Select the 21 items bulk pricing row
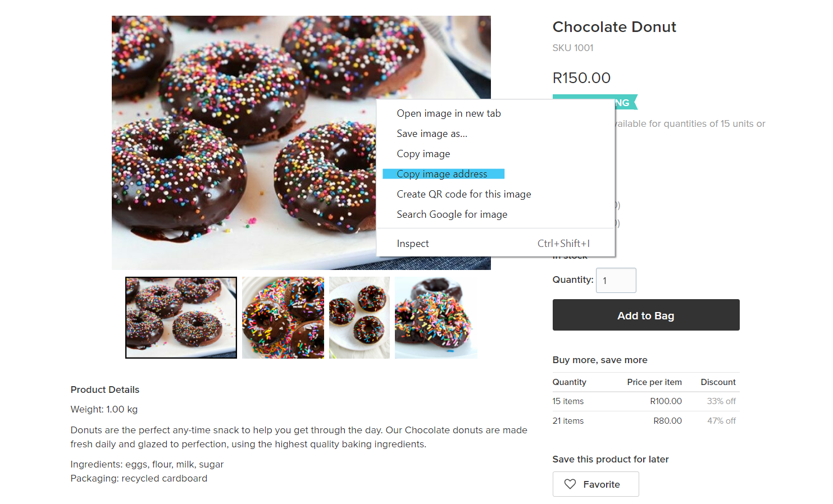 646,421
